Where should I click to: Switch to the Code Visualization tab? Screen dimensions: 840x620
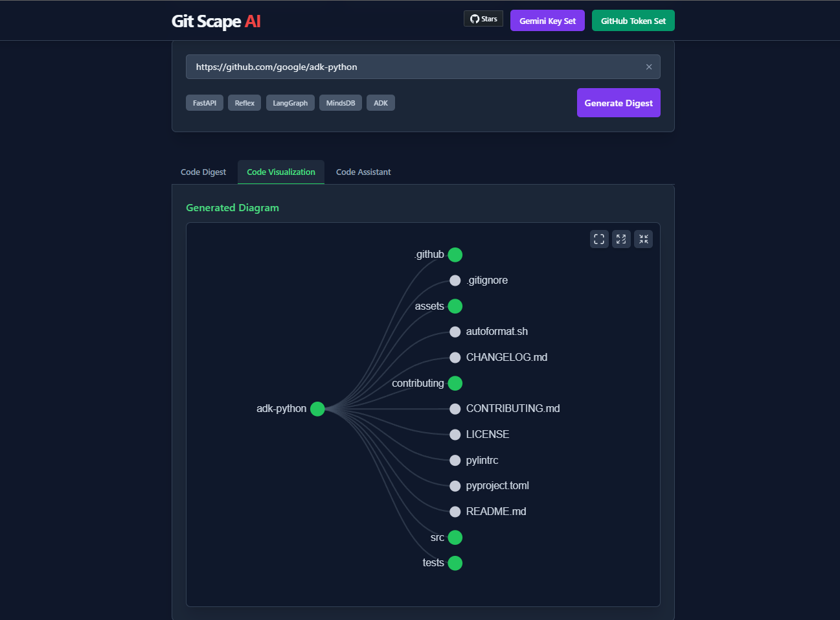[x=281, y=172]
